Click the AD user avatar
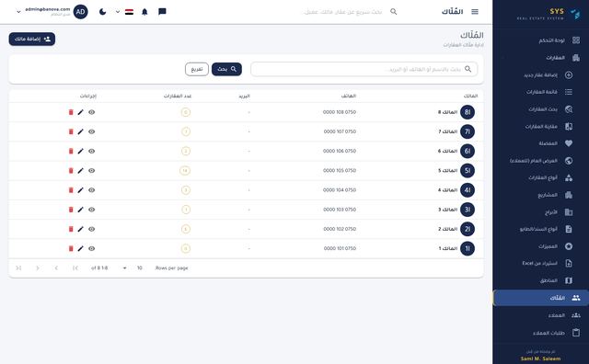Screen dimensions: 589x364 tap(80, 12)
